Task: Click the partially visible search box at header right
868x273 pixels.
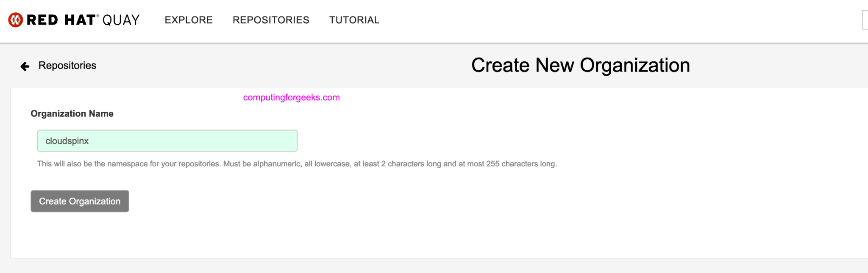Action: click(865, 20)
